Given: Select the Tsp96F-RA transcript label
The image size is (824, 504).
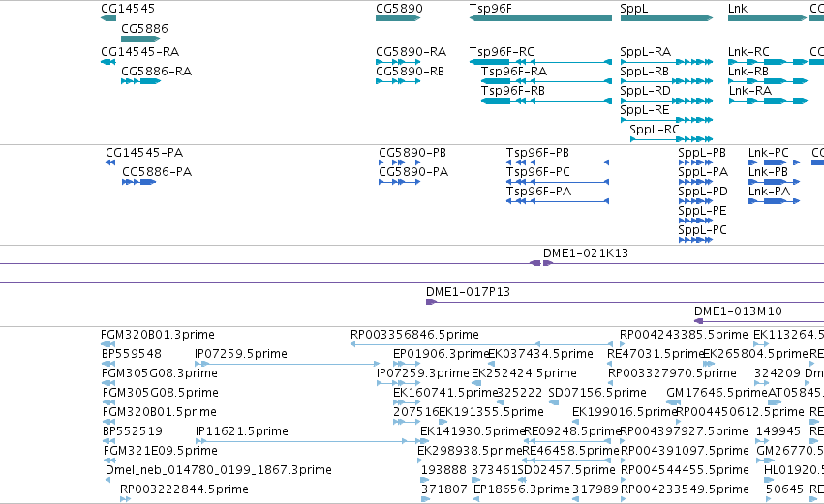Looking at the screenshot, I should pos(514,72).
